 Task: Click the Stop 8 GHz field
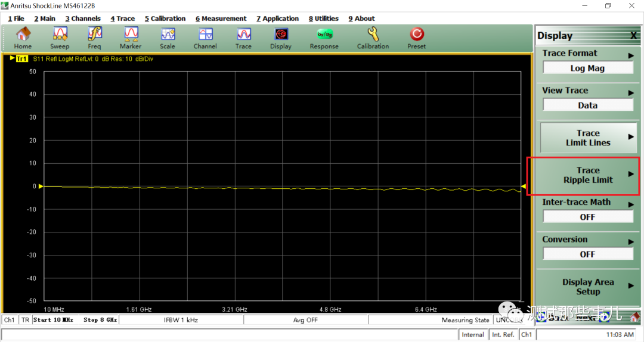[100, 320]
